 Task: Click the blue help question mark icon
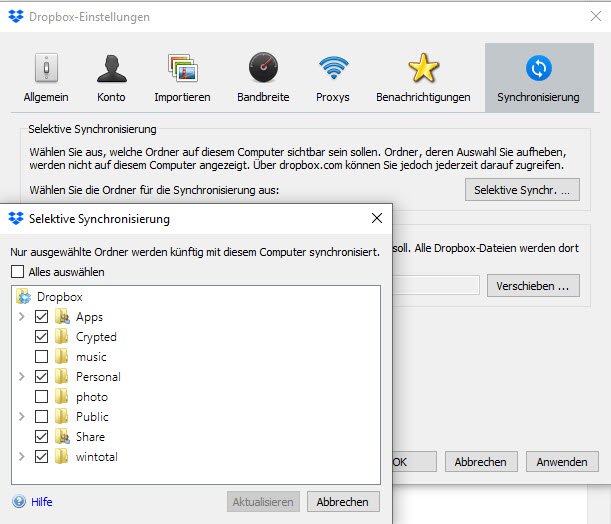[x=19, y=501]
